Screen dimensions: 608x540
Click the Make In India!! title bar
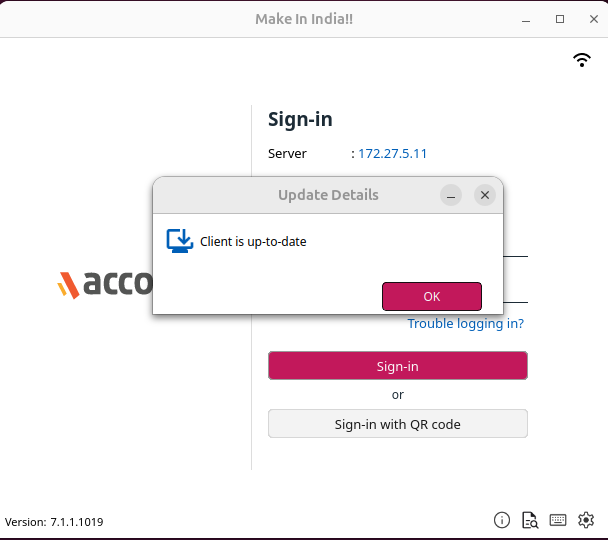coord(304,19)
